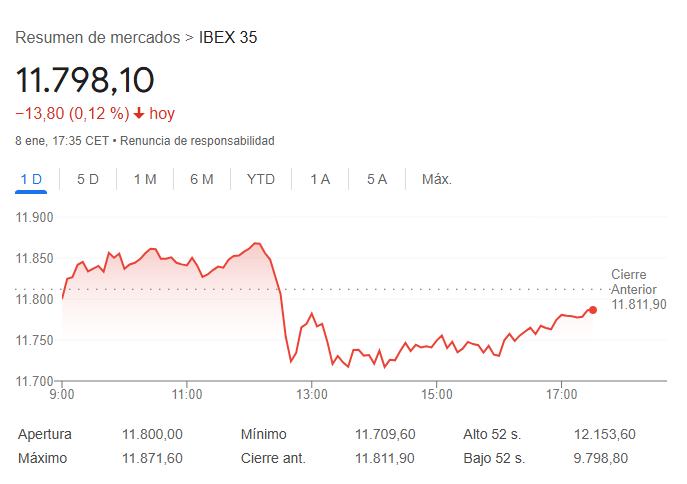Select the 1 D time range tab

point(31,179)
